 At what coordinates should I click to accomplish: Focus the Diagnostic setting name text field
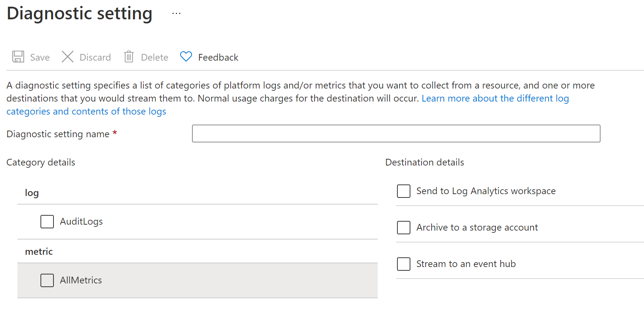click(396, 134)
